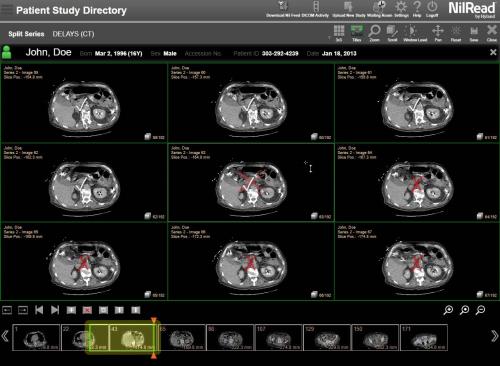The width and height of the screenshot is (500, 366).
Task: Jump to last image with skip-forward button
Action: 55,310
